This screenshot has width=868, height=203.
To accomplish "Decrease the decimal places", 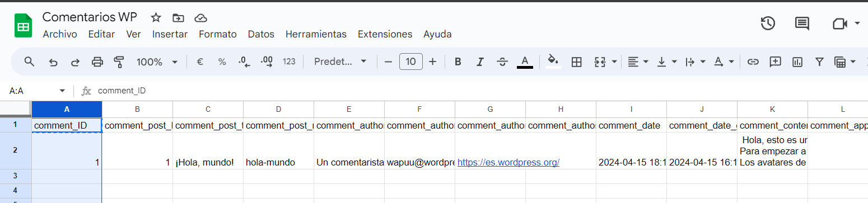I will 245,62.
